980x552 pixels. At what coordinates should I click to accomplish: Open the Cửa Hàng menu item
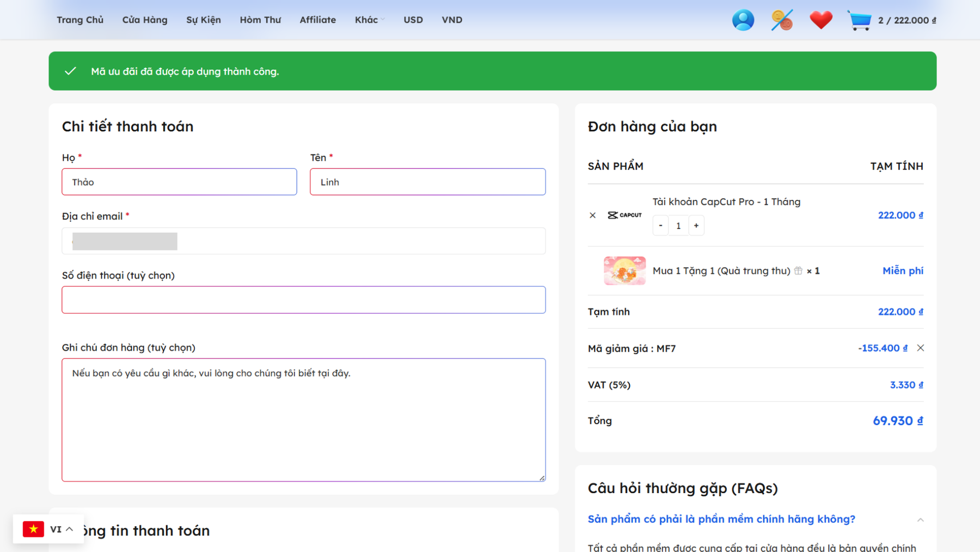145,20
